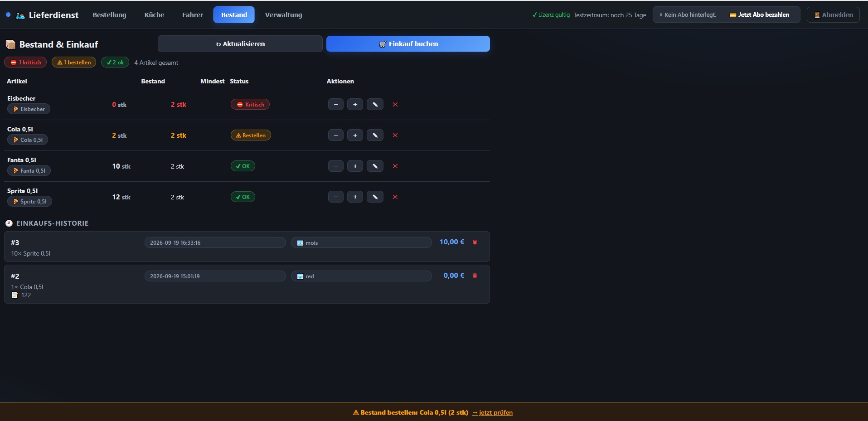Delete purchase #2 with red trash icon
This screenshot has height=421, width=868.
pos(475,276)
